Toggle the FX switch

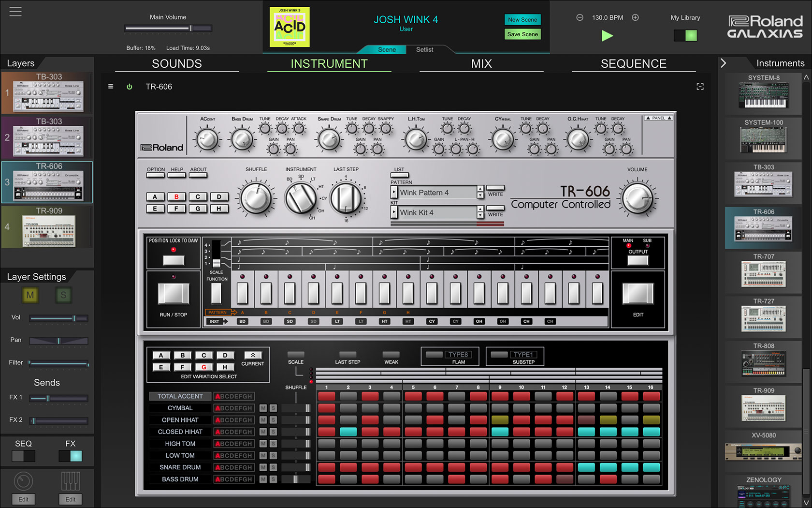[x=71, y=456]
